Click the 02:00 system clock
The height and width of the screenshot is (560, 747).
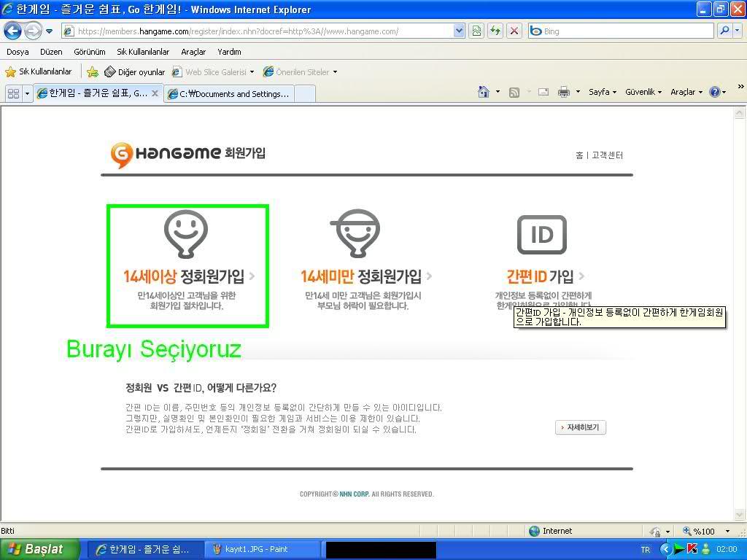click(727, 550)
